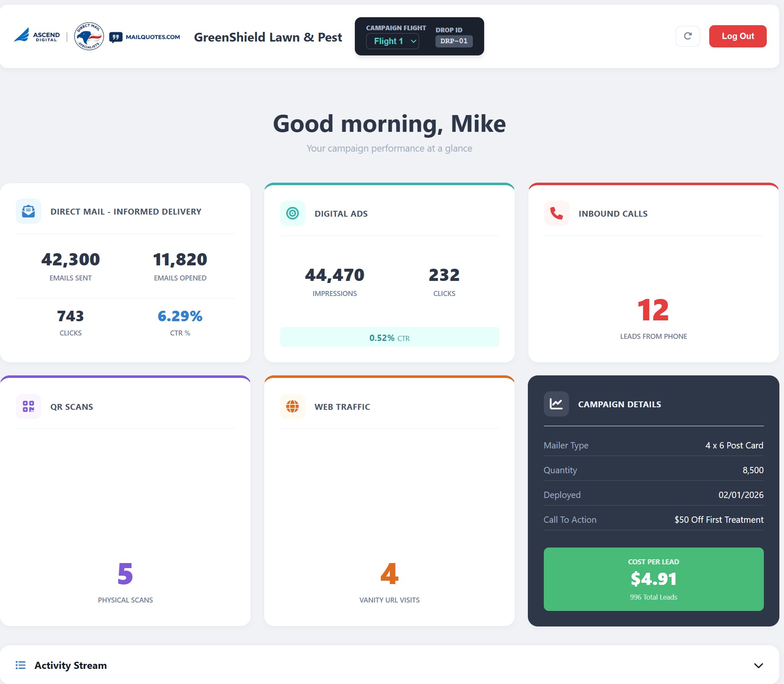This screenshot has width=784, height=684.
Task: Click the DRP-01 drop ID badge
Action: (x=454, y=41)
